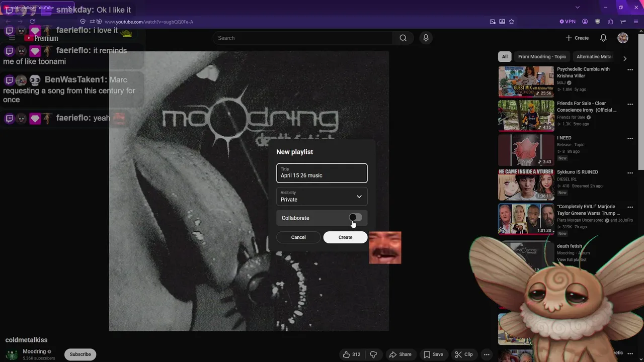Viewport: 644px width, 362px height.
Task: Open the I NEED video thumbnail
Action: (526, 150)
